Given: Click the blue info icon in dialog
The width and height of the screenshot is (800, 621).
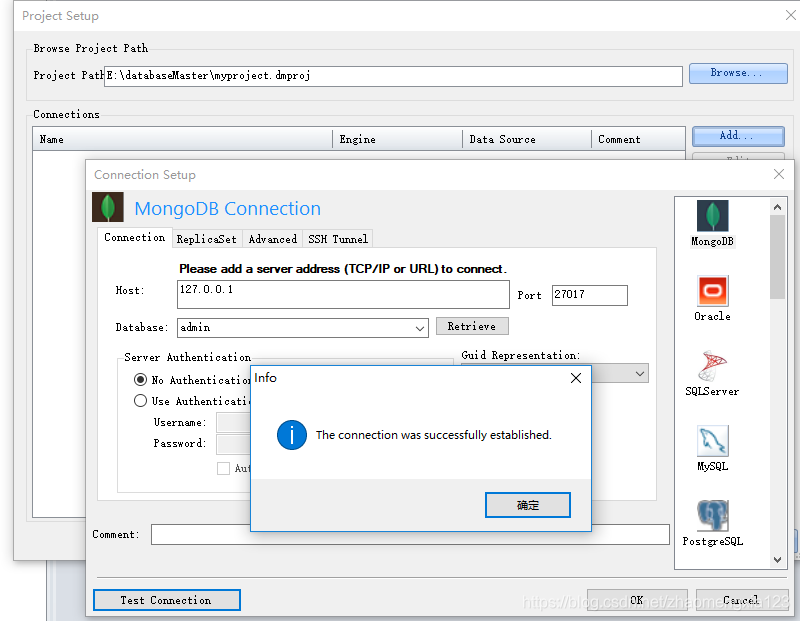Looking at the screenshot, I should [292, 435].
